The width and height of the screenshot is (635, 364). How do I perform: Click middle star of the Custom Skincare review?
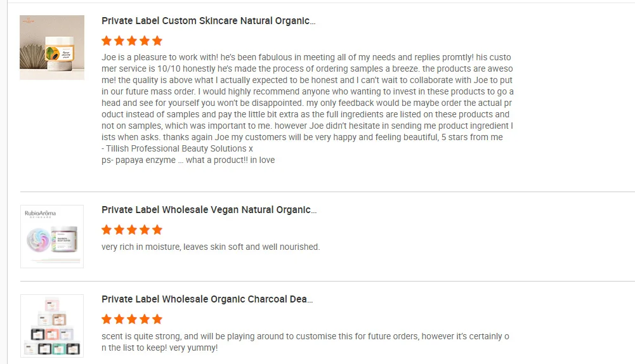pos(132,41)
